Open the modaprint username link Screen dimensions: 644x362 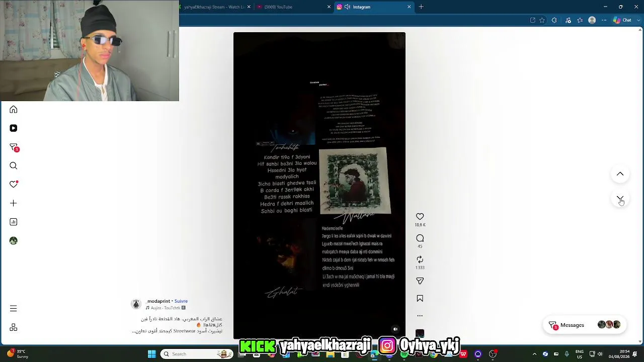pos(157,301)
